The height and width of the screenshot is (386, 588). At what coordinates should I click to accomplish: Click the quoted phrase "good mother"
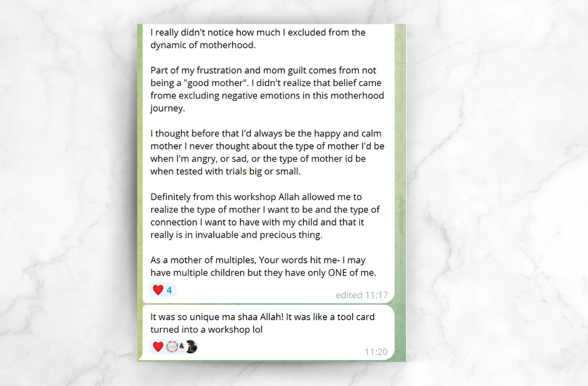pyautogui.click(x=217, y=83)
